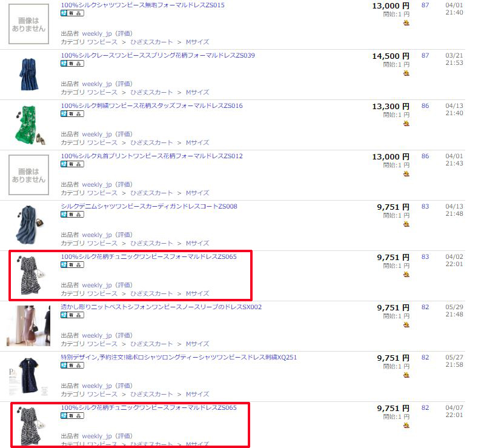Viewport: 484px width, 448px height.
Task: Open the 透かし彫りニットベスト SX002 listing title
Action: (x=161, y=307)
